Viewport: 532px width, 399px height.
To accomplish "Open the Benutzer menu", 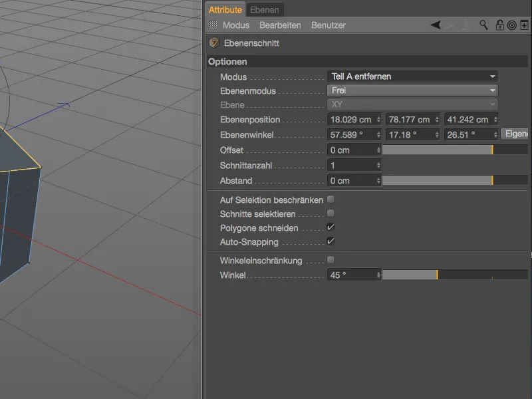I will pos(329,25).
